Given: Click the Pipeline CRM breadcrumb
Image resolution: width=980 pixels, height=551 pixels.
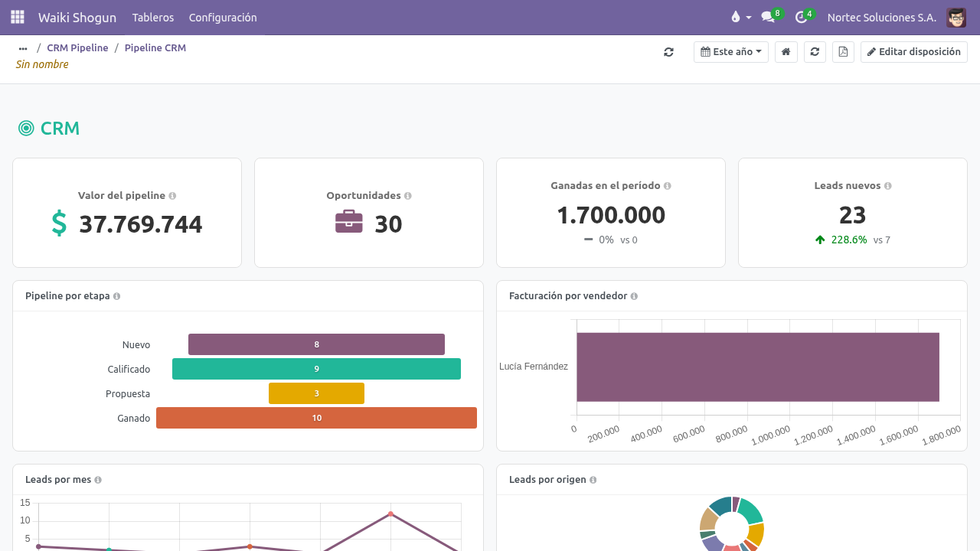Looking at the screenshot, I should [155, 47].
